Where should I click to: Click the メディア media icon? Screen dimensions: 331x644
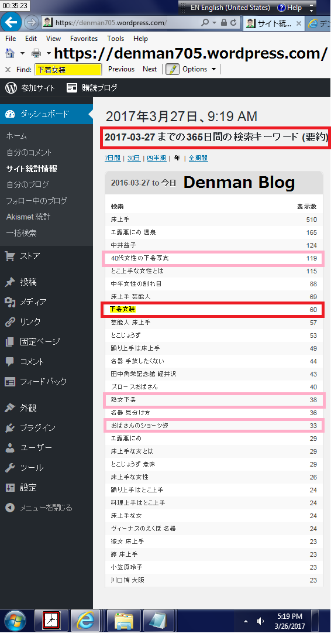click(10, 302)
